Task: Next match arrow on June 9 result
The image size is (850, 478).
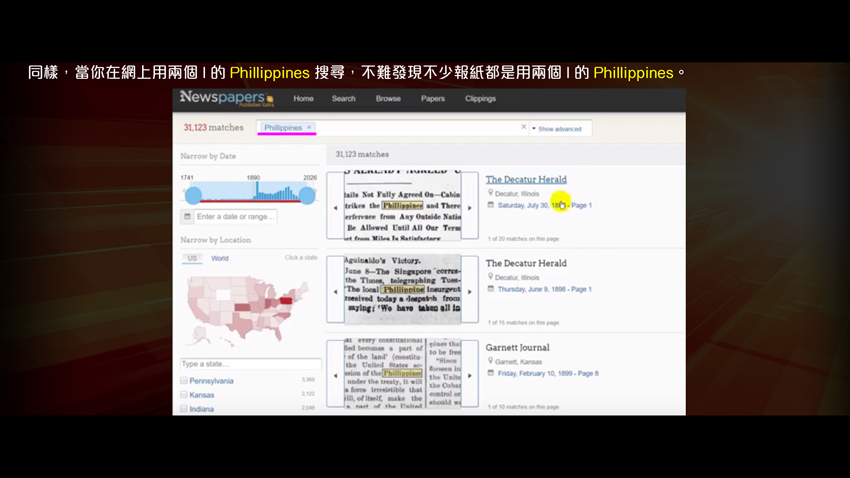Action: point(470,292)
